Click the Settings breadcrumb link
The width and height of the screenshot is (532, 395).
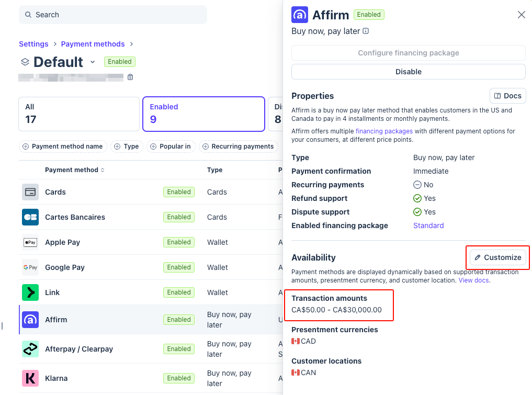tap(33, 44)
